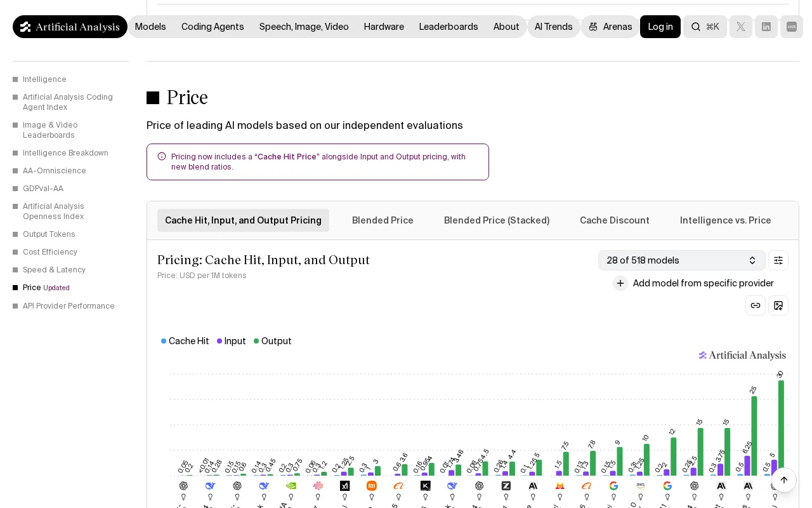Click the 'Pricing: Cache Hit, Input, and Output' title
The height and width of the screenshot is (508, 812).
pos(263,260)
